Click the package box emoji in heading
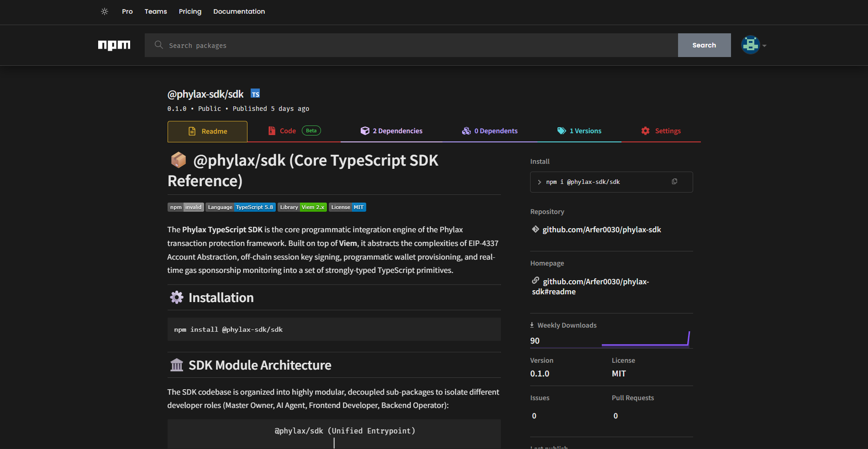This screenshot has height=449, width=868. pyautogui.click(x=179, y=160)
